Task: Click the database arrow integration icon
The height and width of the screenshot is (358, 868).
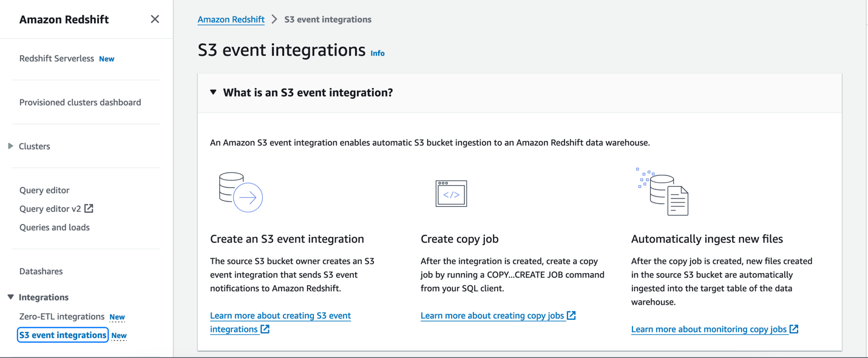Action: [241, 192]
